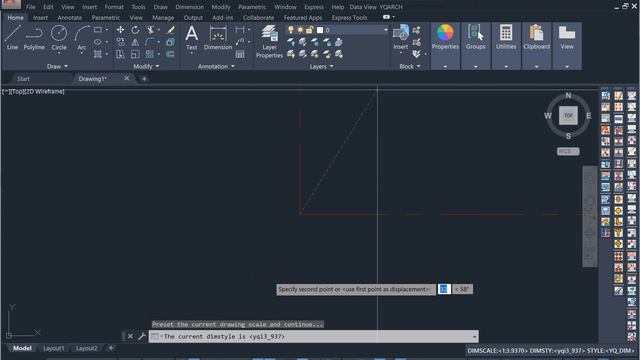This screenshot has width=640, height=360.
Task: Switch to the Annotate ribbon tab
Action: [69, 18]
